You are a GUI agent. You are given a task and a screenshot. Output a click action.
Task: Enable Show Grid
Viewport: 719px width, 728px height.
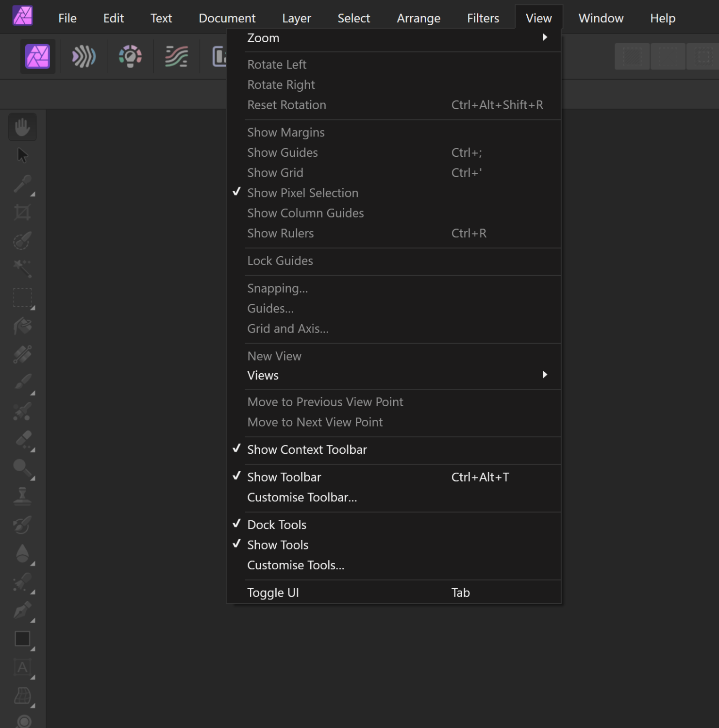(275, 172)
